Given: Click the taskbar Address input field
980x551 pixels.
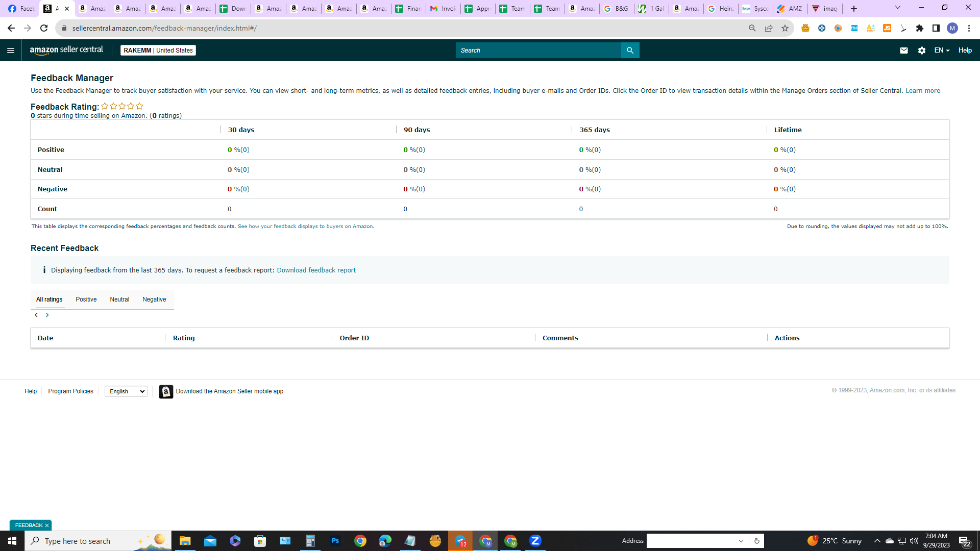Looking at the screenshot, I should tap(692, 541).
